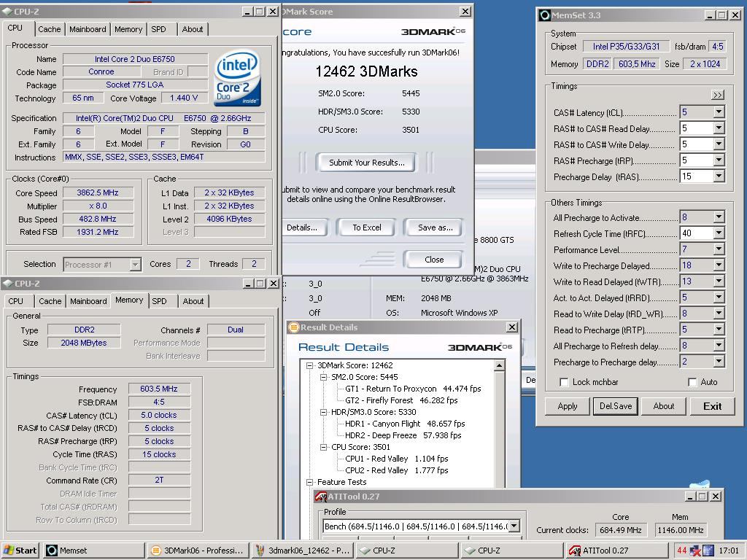Click the title icon of the CPU-Z memory window
This screenshot has width=747, height=560.
(x=7, y=284)
